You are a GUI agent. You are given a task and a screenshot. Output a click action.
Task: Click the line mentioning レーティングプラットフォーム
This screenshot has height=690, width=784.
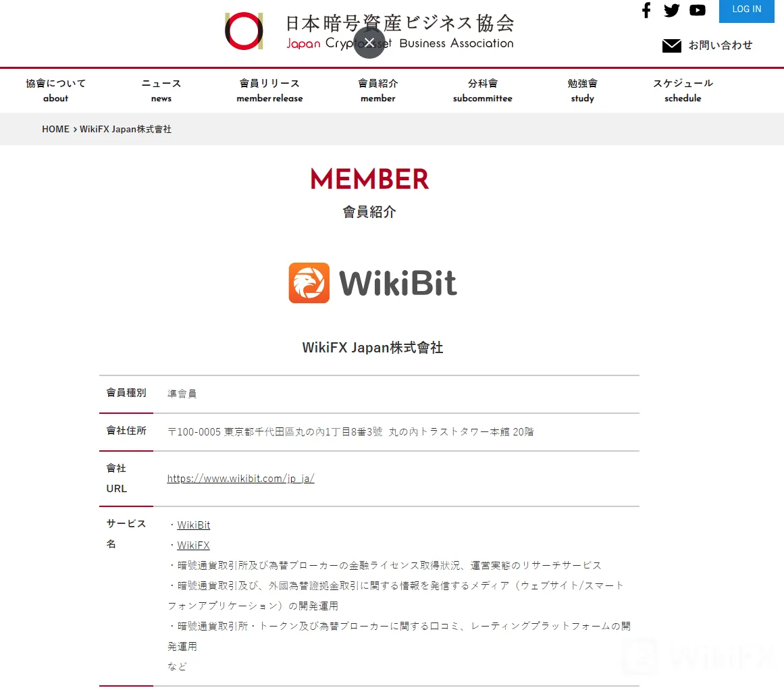pyautogui.click(x=399, y=636)
